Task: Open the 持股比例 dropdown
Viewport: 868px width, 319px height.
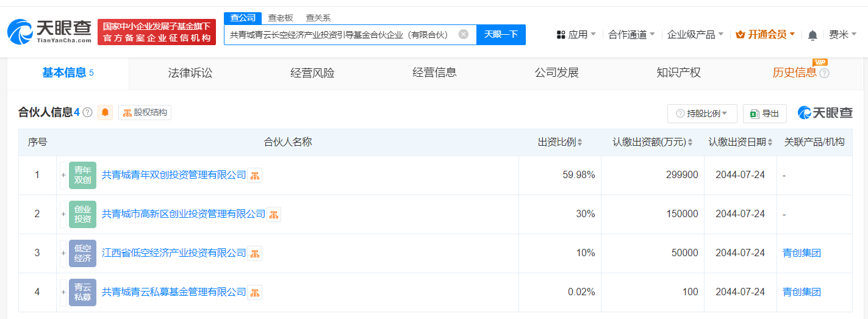Action: click(702, 113)
